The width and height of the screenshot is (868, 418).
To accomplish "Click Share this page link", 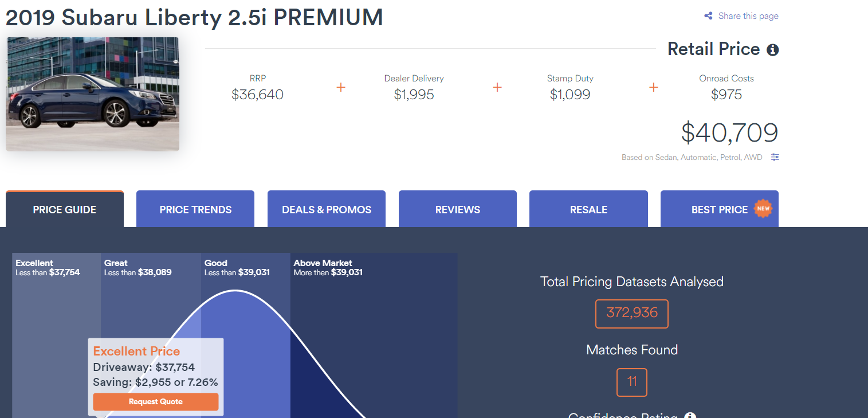I will [748, 16].
